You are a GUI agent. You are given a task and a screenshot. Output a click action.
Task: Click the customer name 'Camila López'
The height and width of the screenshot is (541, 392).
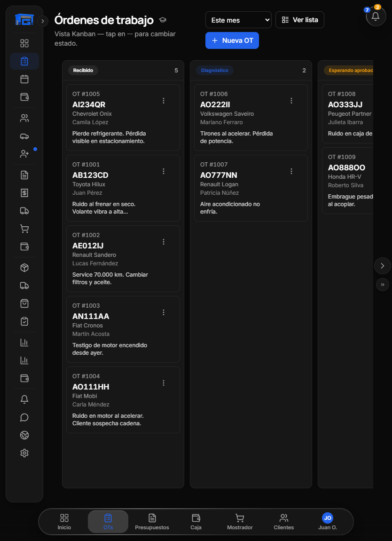point(90,122)
